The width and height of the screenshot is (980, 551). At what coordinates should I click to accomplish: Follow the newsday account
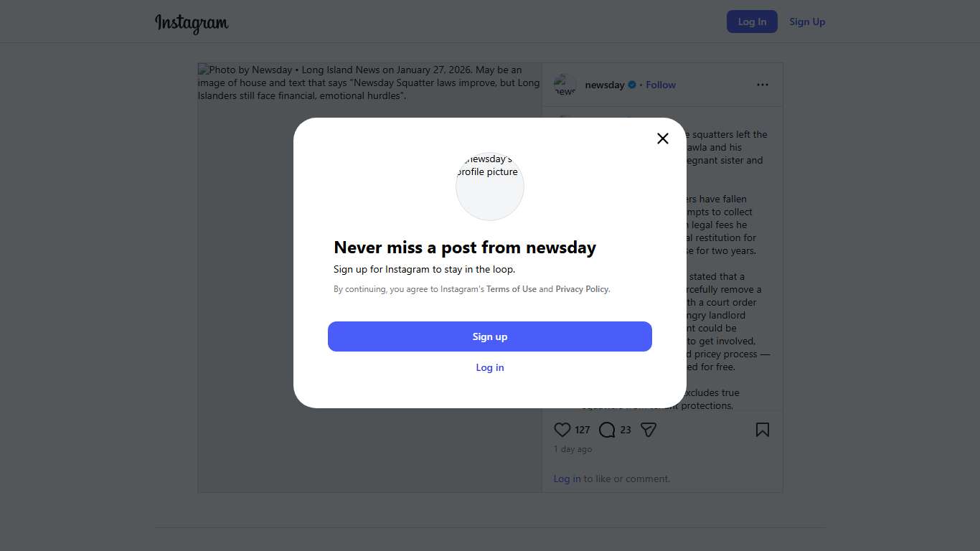[661, 85]
